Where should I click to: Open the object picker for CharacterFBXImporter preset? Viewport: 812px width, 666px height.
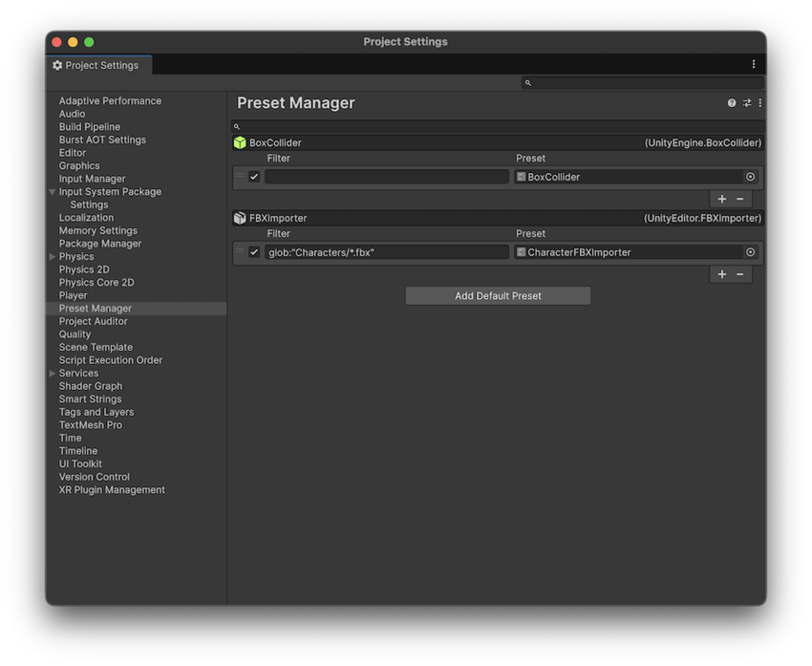pyautogui.click(x=750, y=252)
